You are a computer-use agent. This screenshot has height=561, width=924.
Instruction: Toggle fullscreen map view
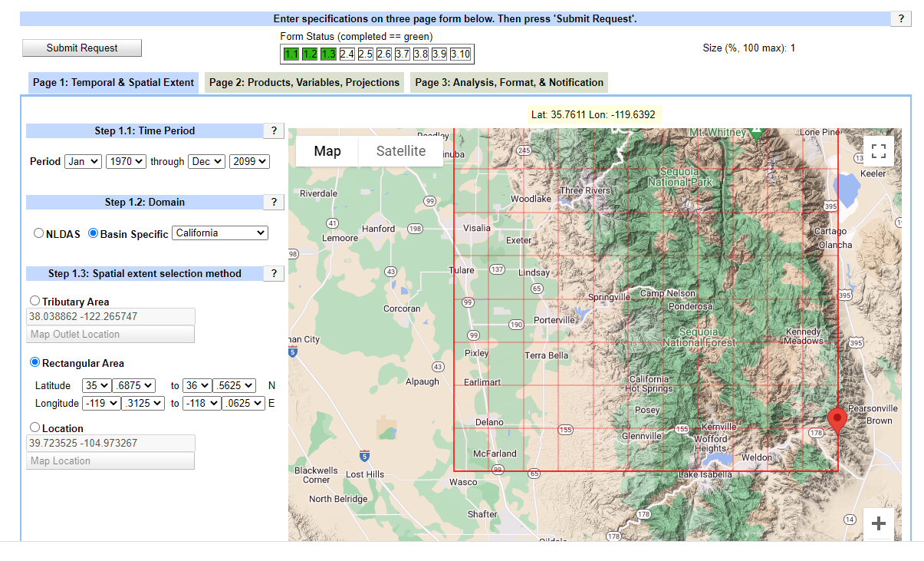click(878, 150)
